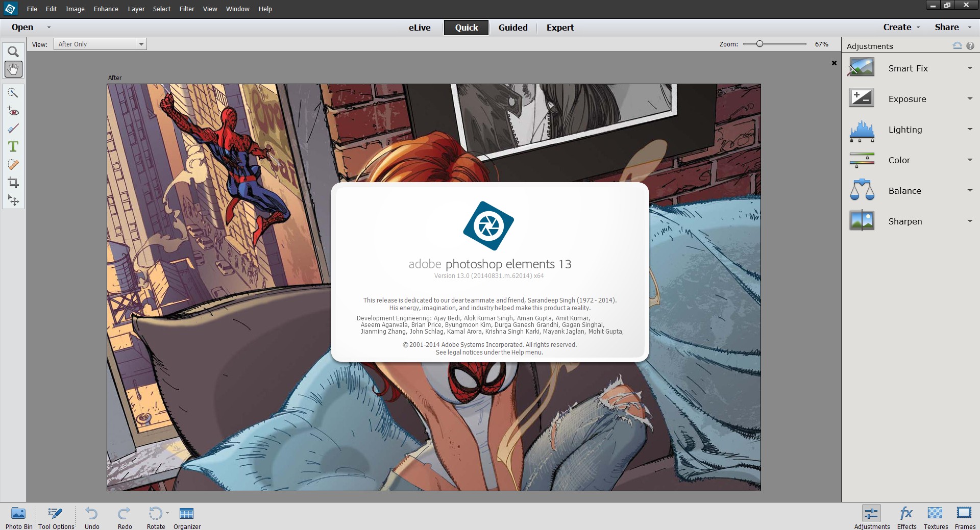Open the Layer menu
This screenshot has height=530, width=980.
(136, 9)
